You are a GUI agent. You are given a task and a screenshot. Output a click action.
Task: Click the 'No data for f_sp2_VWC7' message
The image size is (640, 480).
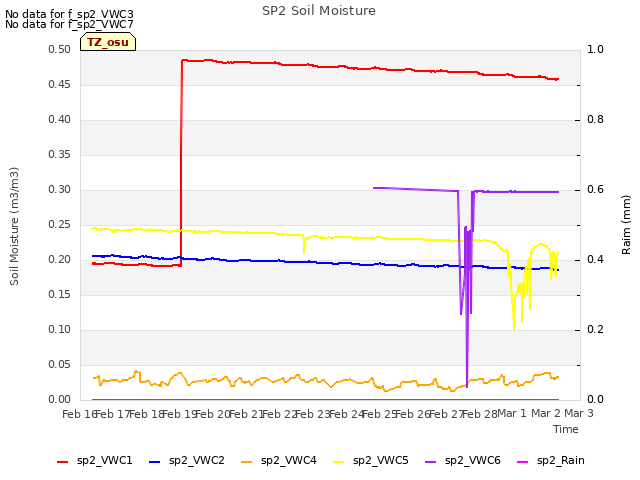click(x=69, y=24)
